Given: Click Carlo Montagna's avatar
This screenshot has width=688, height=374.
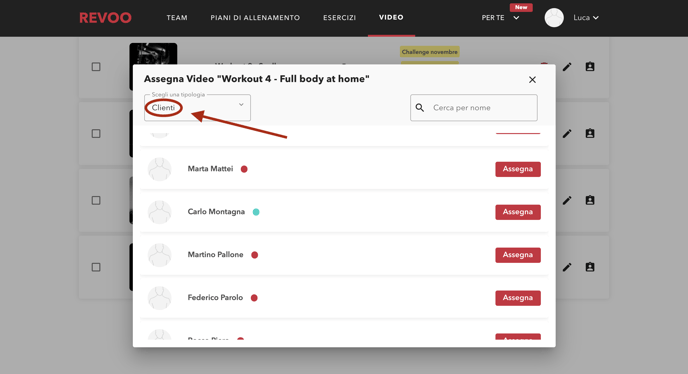Looking at the screenshot, I should (x=160, y=212).
